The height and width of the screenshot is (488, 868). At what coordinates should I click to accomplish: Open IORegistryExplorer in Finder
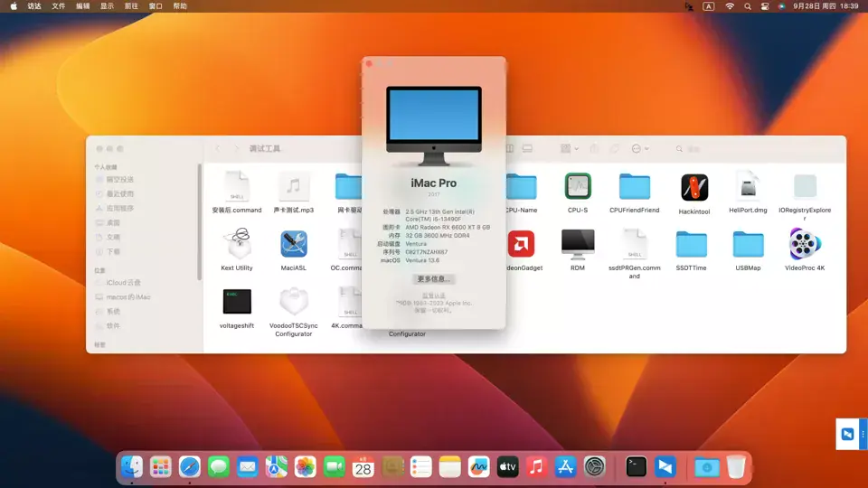(805, 186)
